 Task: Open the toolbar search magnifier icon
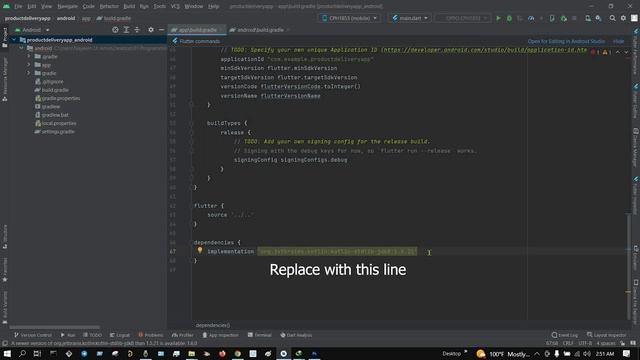coord(612,18)
